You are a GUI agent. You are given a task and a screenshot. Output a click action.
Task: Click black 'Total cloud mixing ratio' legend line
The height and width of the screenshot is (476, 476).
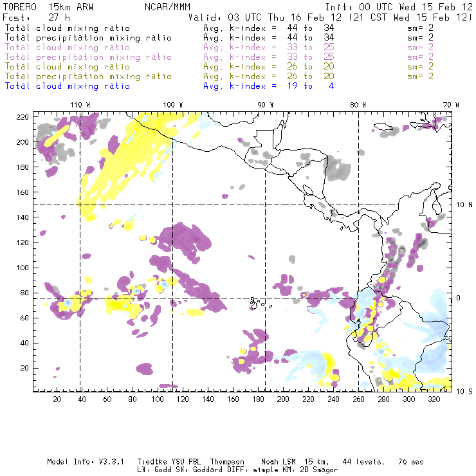pos(68,28)
